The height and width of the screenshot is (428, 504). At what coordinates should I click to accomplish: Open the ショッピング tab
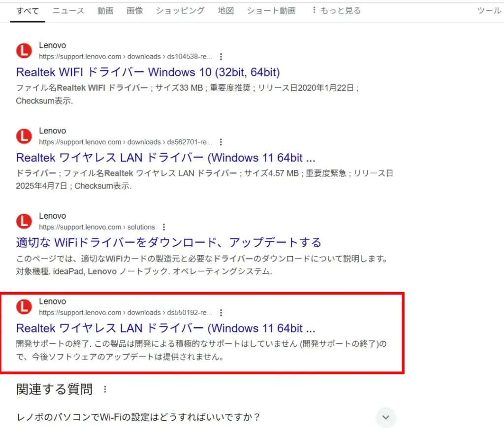pos(180,11)
